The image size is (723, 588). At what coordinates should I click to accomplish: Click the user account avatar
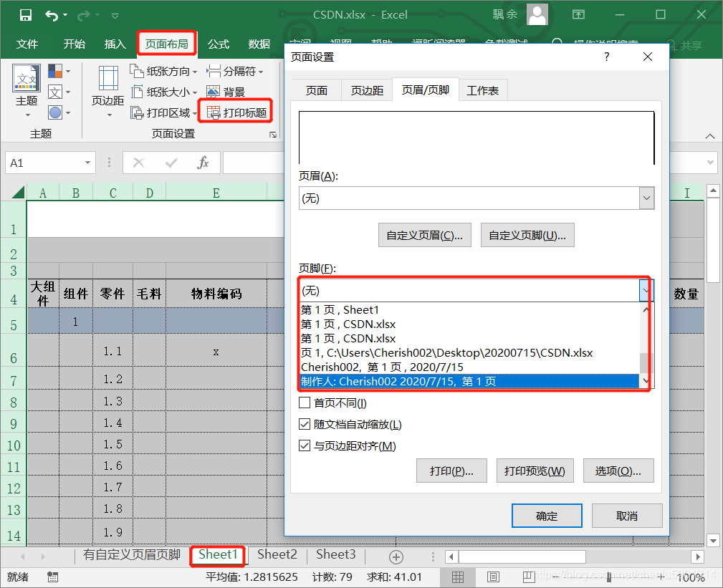coord(537,14)
